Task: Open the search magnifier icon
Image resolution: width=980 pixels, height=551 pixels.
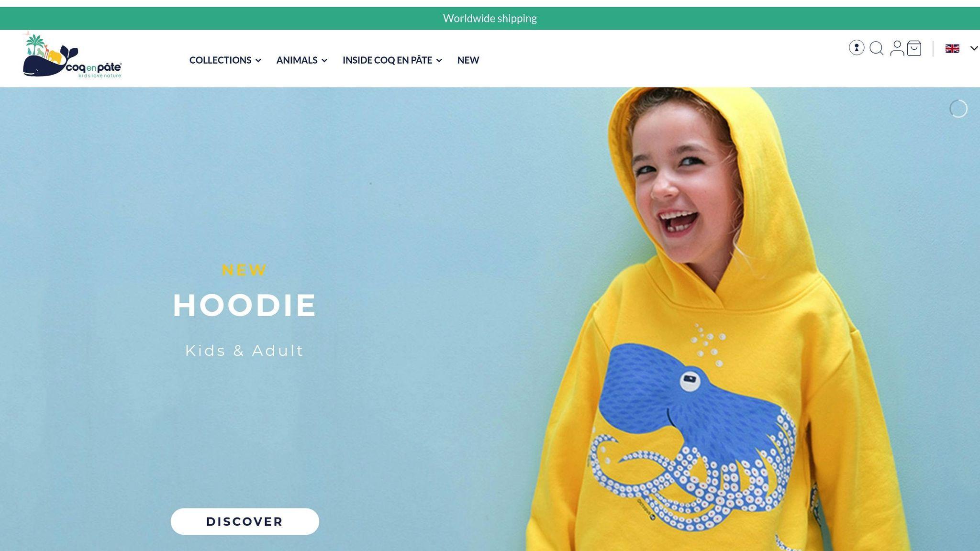Action: pos(876,48)
